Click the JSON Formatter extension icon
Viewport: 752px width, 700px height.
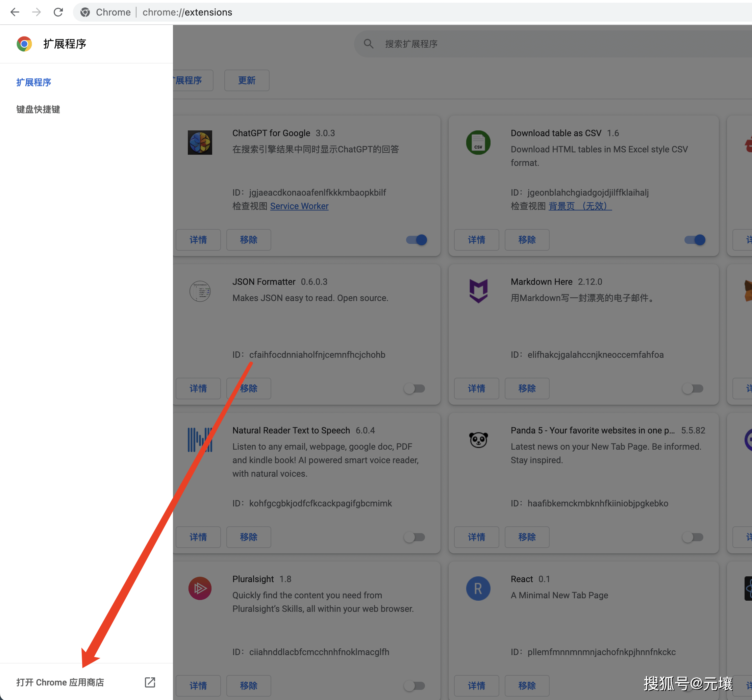200,291
